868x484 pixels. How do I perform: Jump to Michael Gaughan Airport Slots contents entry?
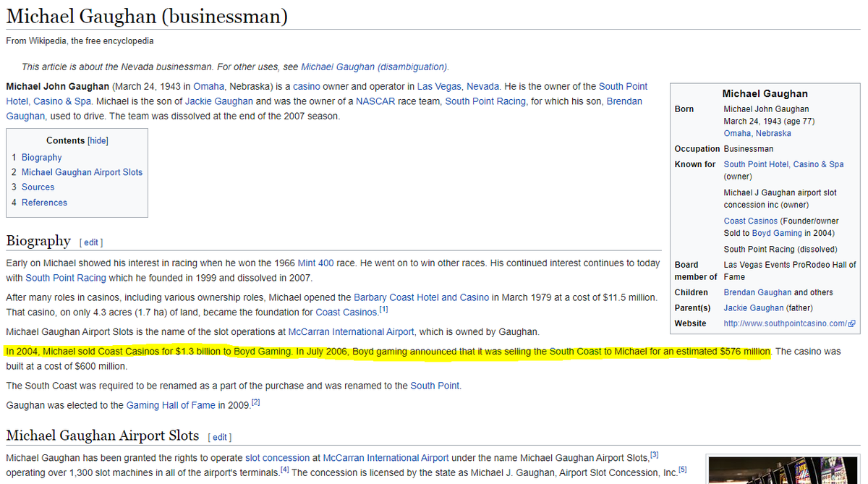82,172
